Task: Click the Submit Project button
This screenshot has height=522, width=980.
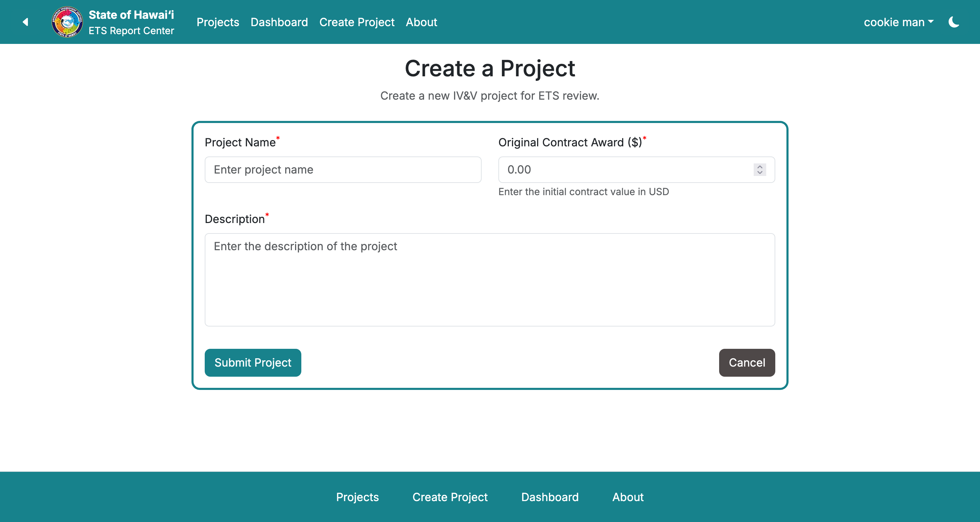Action: 252,363
